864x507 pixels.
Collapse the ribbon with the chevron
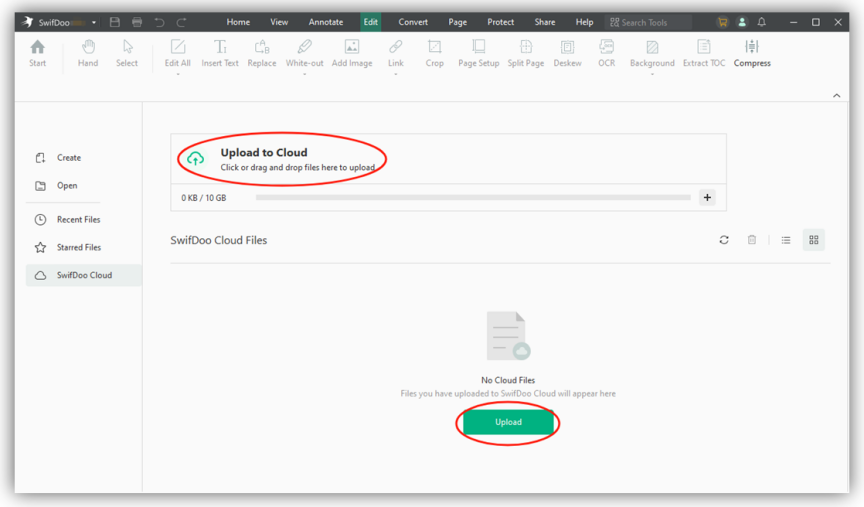click(836, 95)
